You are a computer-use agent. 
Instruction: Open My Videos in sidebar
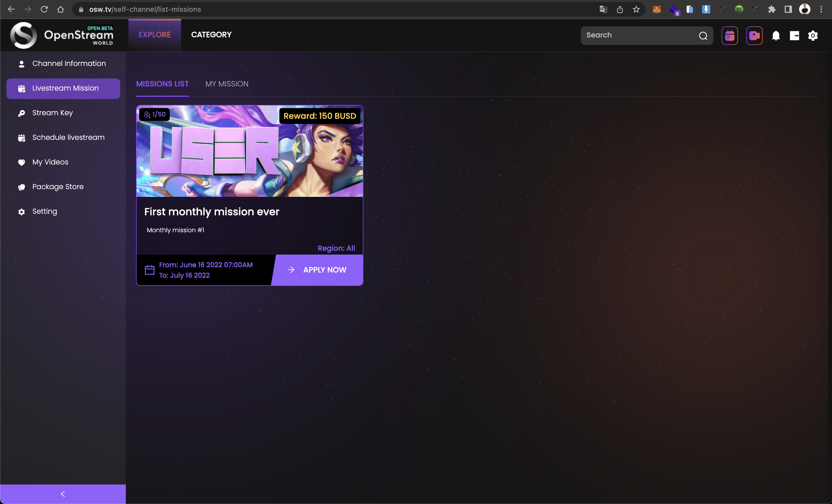pos(63,162)
